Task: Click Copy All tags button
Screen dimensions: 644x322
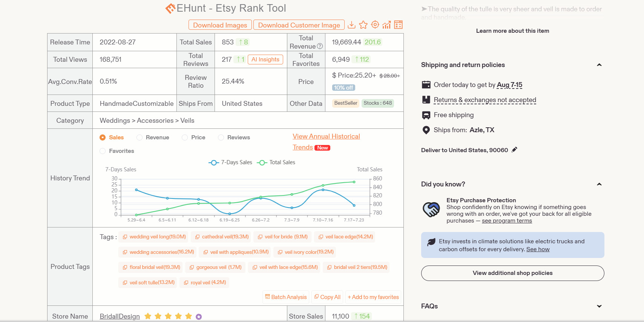Action: (327, 297)
